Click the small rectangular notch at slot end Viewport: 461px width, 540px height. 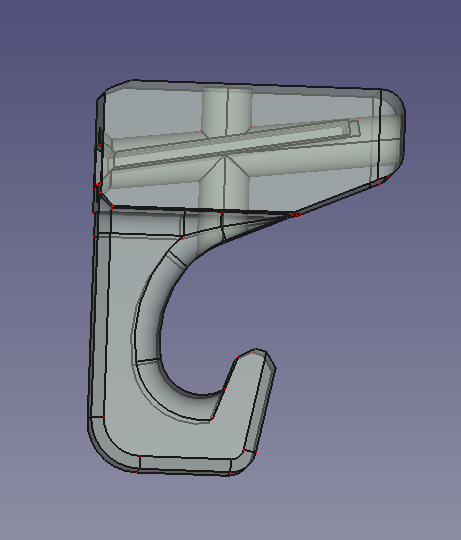[x=354, y=128]
